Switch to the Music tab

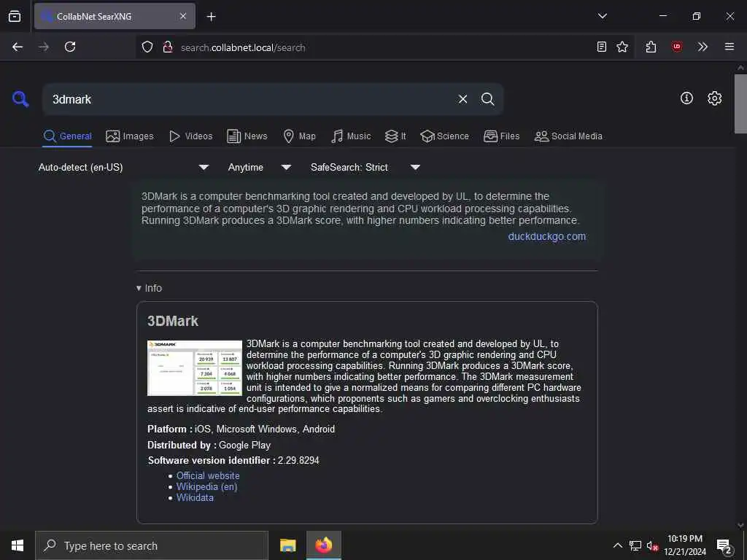[x=351, y=136]
